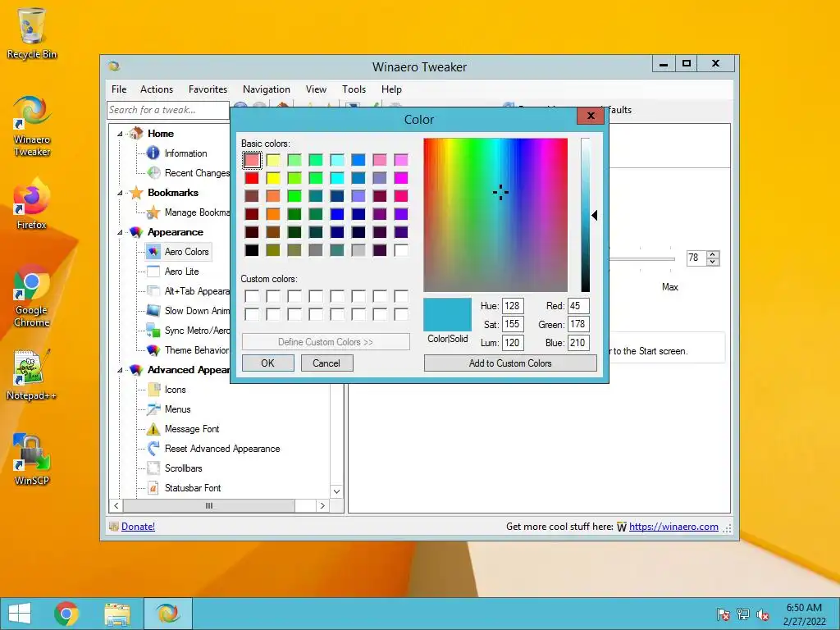Click the Appearance category icon
The width and height of the screenshot is (840, 630).
136,232
